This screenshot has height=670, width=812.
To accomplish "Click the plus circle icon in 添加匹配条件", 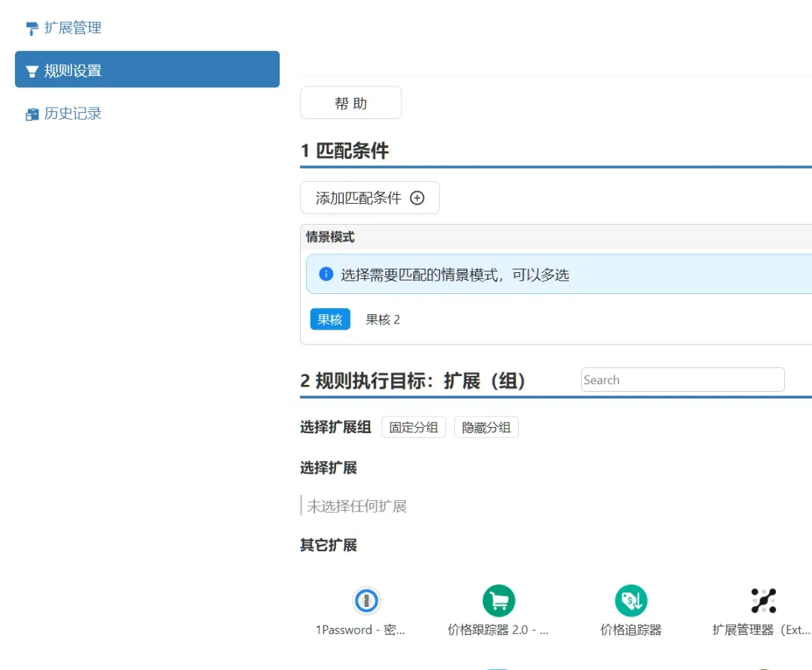I will tap(417, 198).
